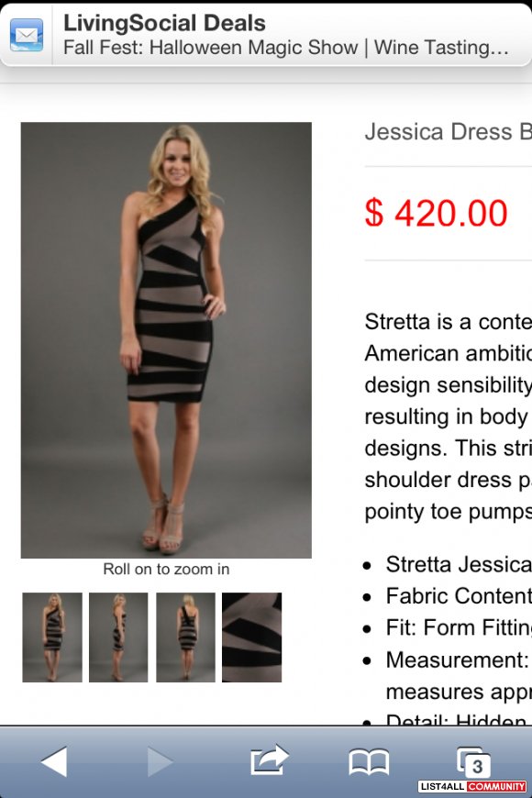Image resolution: width=532 pixels, height=798 pixels.
Task: Tap the Safari forward arrow
Action: 160,761
